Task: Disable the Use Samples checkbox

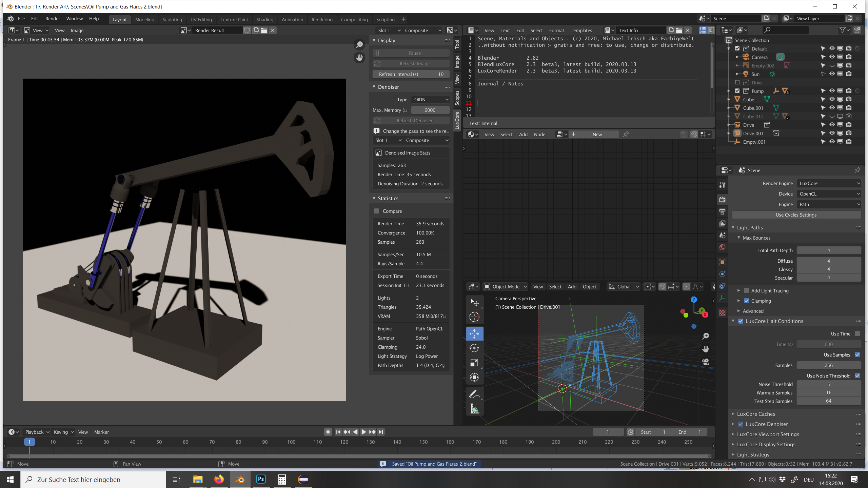Action: [857, 354]
